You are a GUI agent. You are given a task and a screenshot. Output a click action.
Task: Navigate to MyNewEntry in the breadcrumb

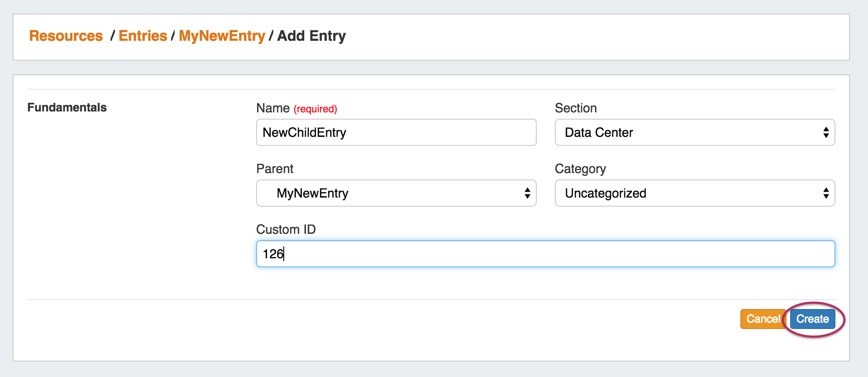(222, 36)
